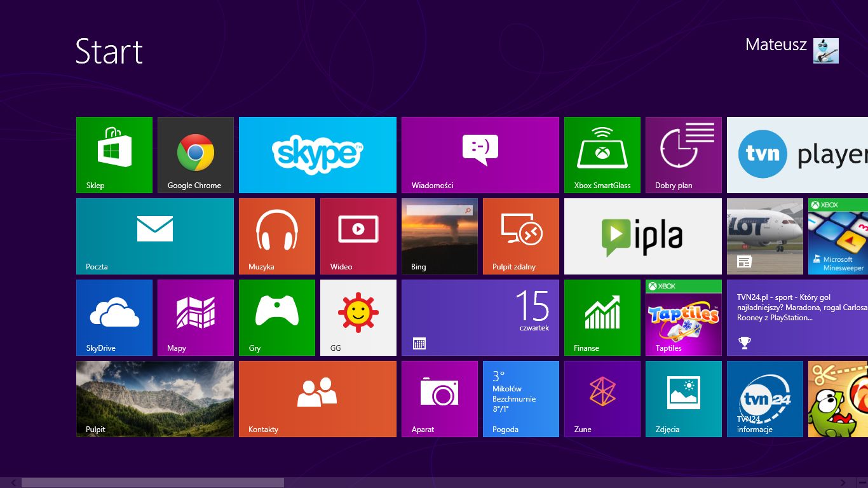
Task: Open the Dobry plan tile
Action: tap(684, 155)
